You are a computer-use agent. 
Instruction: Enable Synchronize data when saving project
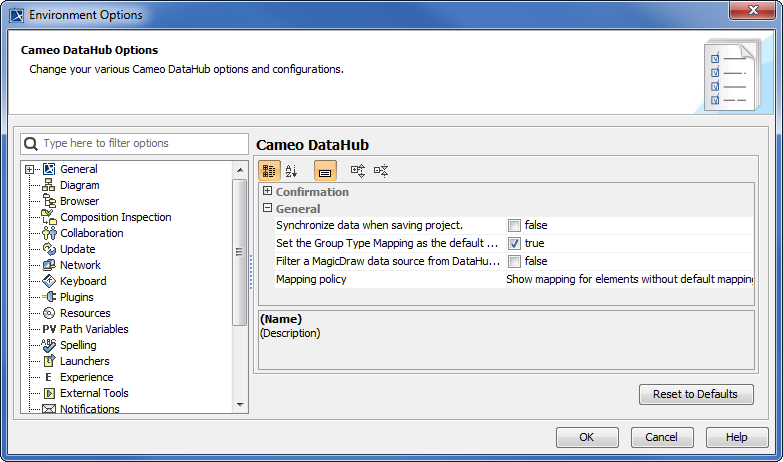point(514,225)
